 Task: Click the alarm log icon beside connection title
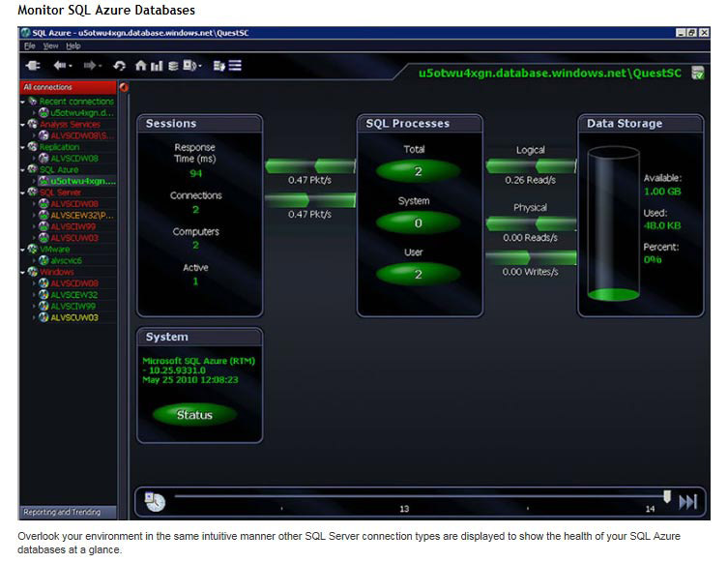point(697,73)
